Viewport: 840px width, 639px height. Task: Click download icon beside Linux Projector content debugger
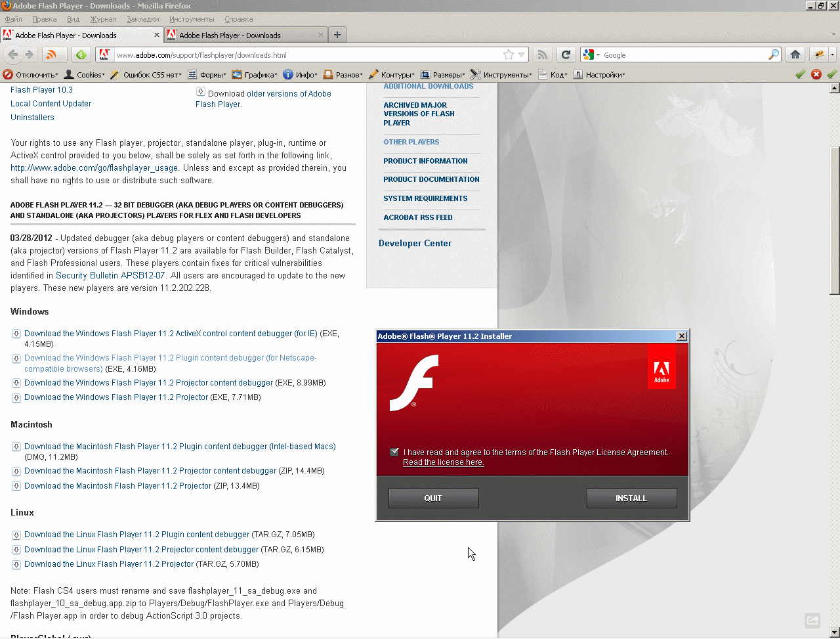[x=16, y=550]
